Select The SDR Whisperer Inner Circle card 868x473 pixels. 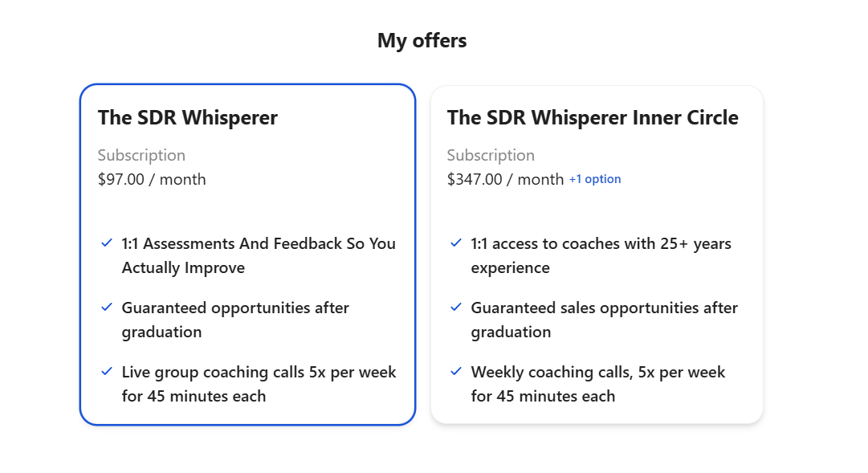(x=597, y=253)
